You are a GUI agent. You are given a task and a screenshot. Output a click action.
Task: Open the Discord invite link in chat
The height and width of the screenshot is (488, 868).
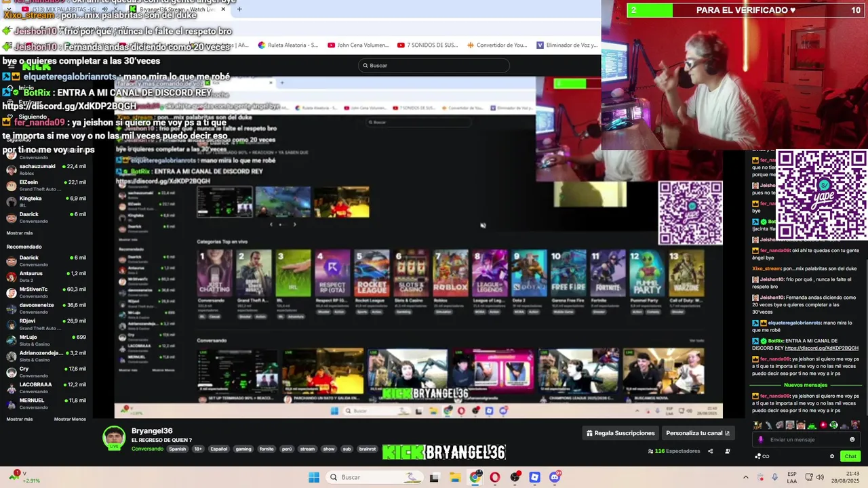pyautogui.click(x=821, y=348)
